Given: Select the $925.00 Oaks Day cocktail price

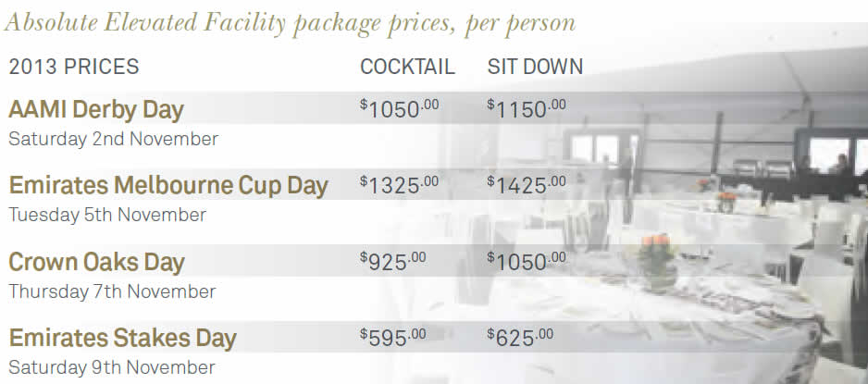Looking at the screenshot, I should coord(393,261).
